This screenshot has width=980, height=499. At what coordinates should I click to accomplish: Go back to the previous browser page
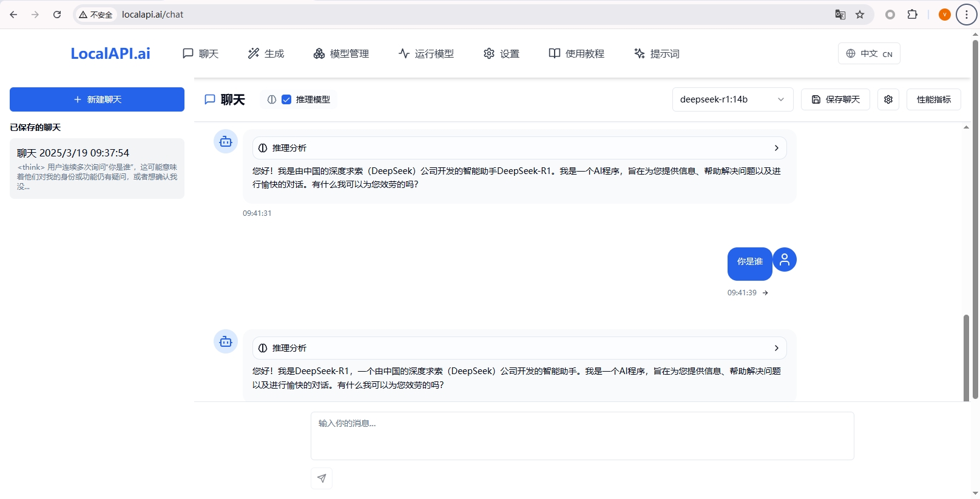tap(13, 15)
